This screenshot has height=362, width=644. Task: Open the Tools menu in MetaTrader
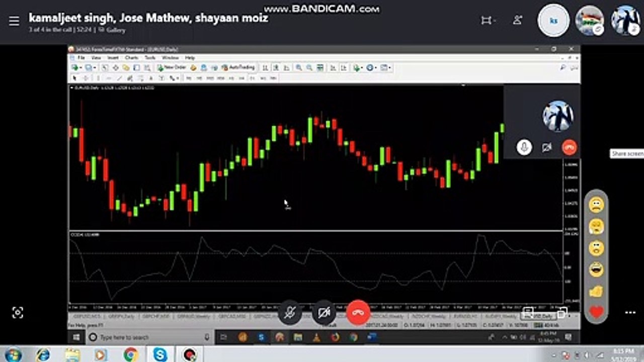tap(150, 58)
